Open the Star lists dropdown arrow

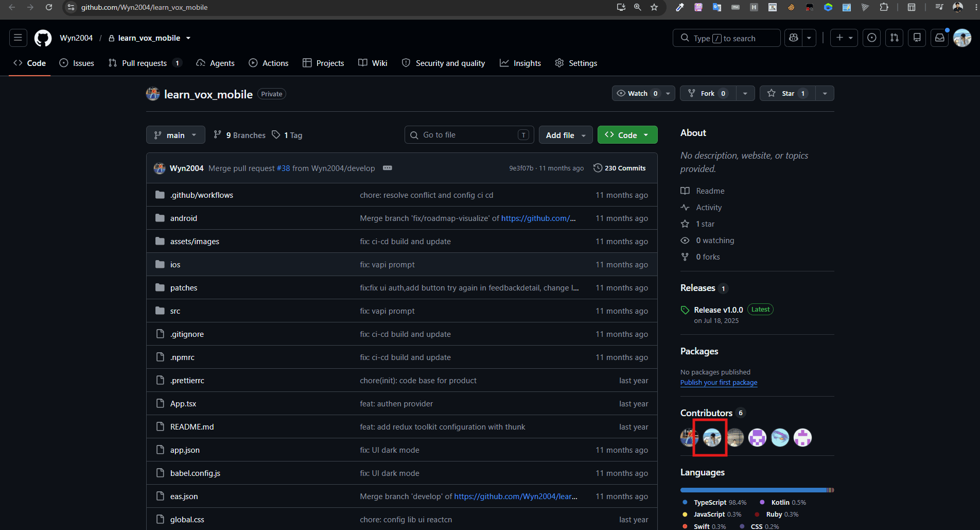click(x=825, y=93)
